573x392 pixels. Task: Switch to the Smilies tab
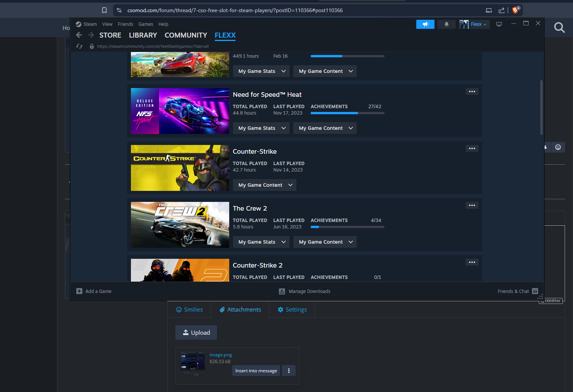pos(189,310)
